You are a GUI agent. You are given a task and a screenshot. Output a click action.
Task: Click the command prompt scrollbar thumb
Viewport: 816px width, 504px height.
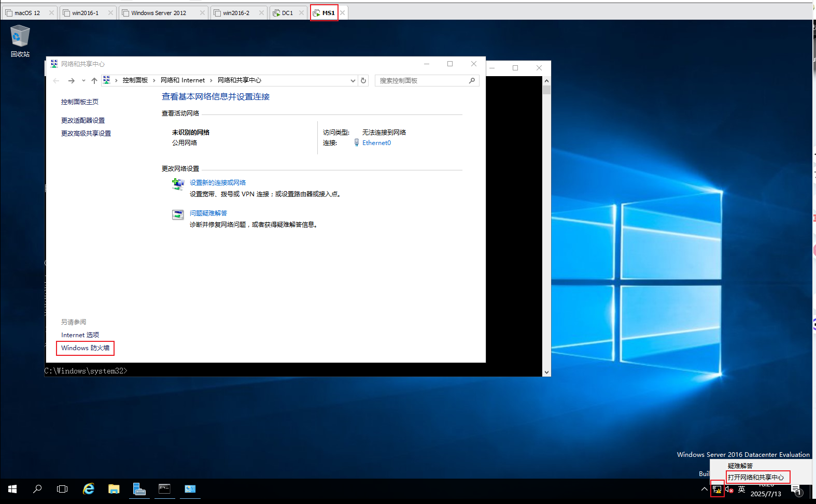pyautogui.click(x=546, y=90)
